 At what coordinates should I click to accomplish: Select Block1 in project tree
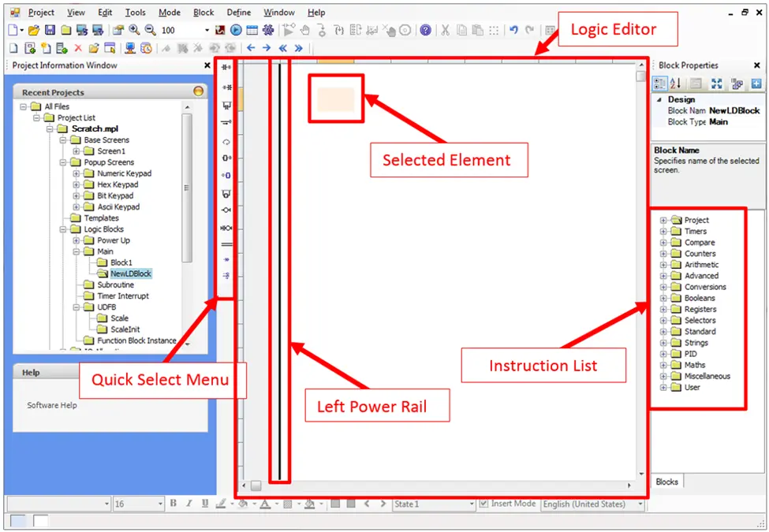tap(121, 262)
